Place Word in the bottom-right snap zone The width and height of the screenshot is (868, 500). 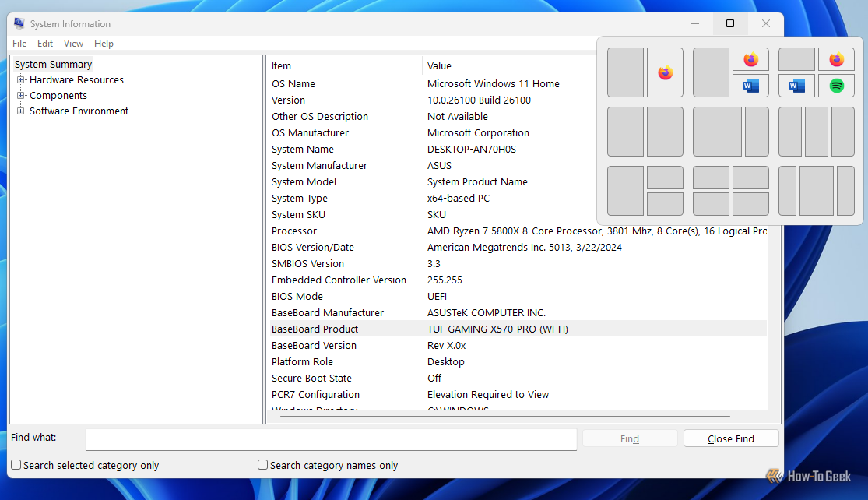750,86
